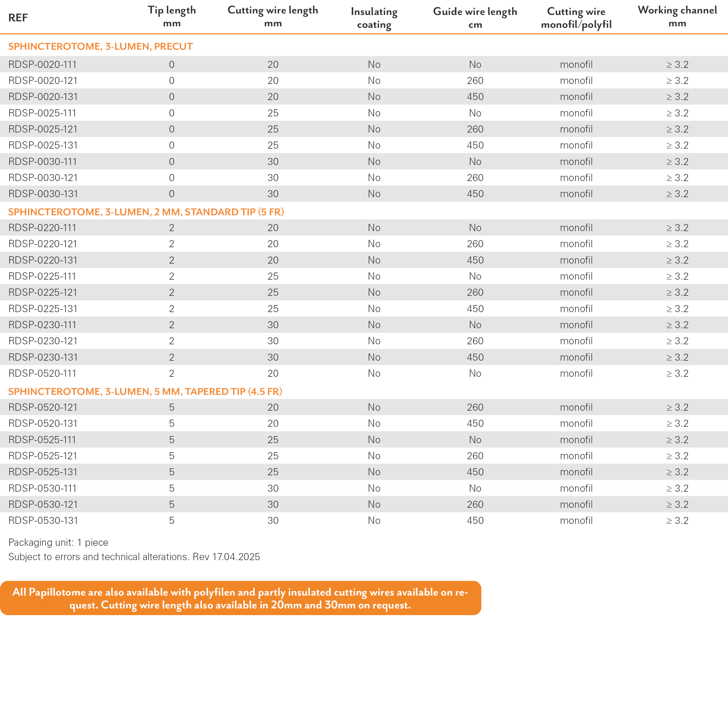The width and height of the screenshot is (728, 702).
Task: Click reference RDSP-0025-111
Action: [42, 113]
